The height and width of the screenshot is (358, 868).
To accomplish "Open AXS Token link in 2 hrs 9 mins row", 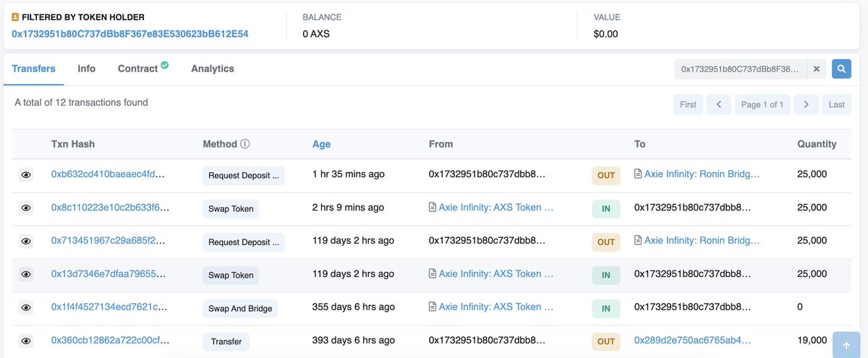I will point(496,208).
